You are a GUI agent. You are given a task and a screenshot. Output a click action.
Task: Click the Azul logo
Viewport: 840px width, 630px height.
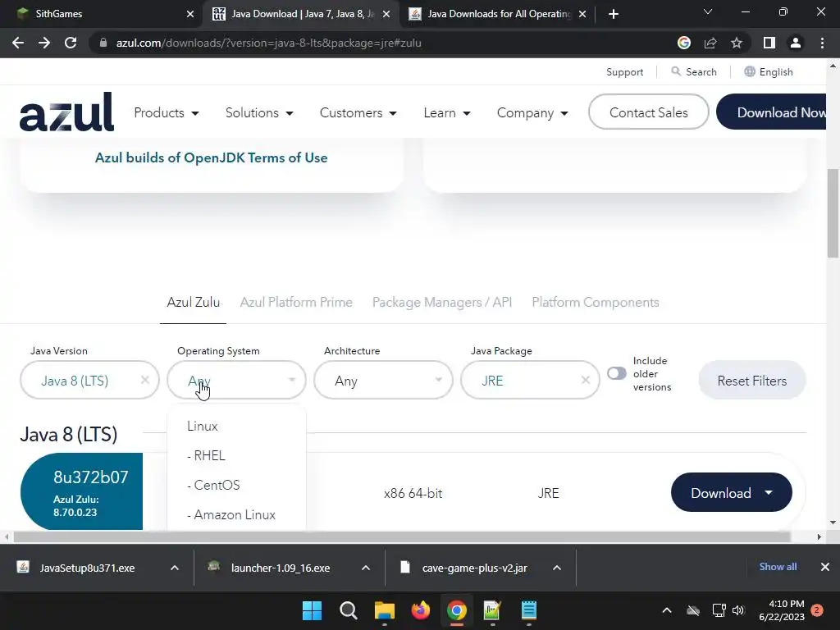[x=66, y=112]
